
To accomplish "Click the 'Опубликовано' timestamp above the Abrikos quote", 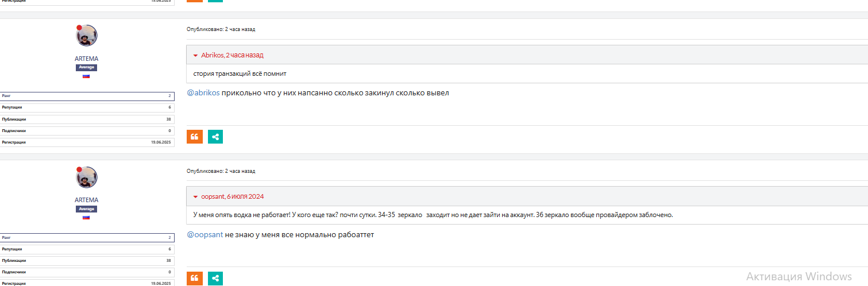I will 221,29.
